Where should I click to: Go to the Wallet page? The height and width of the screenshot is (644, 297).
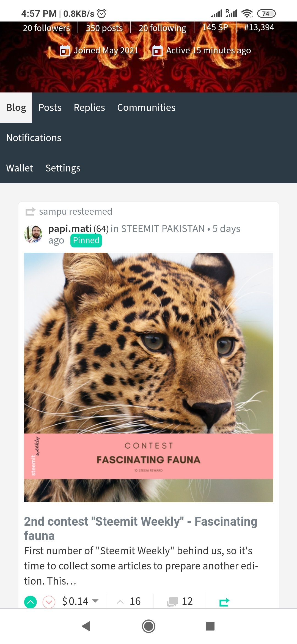20,168
